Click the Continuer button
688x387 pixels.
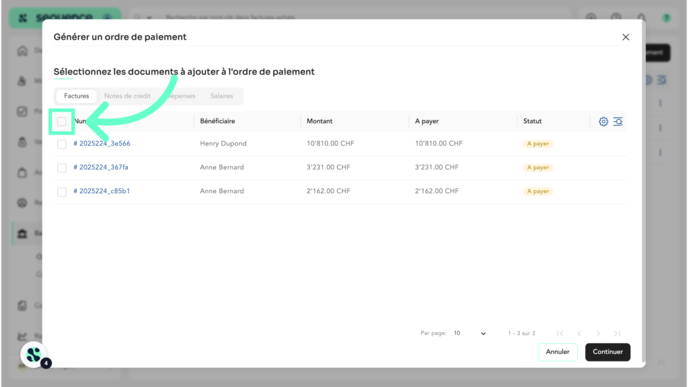point(608,352)
